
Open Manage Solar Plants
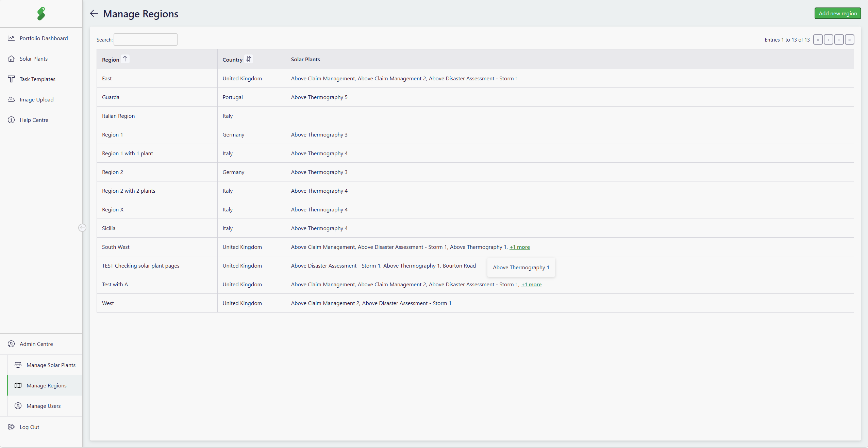(x=51, y=365)
